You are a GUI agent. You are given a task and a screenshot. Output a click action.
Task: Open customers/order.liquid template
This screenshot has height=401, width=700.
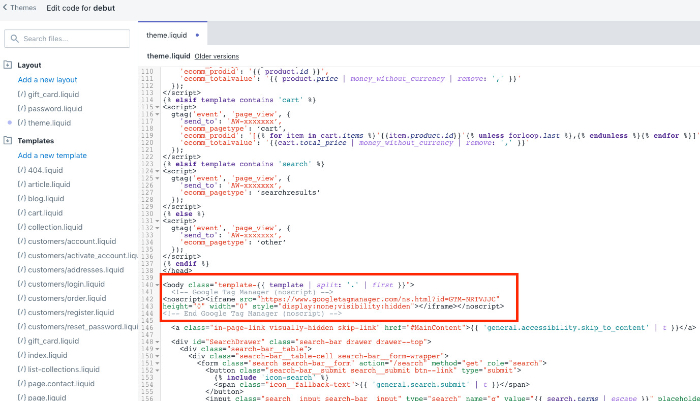coord(62,298)
